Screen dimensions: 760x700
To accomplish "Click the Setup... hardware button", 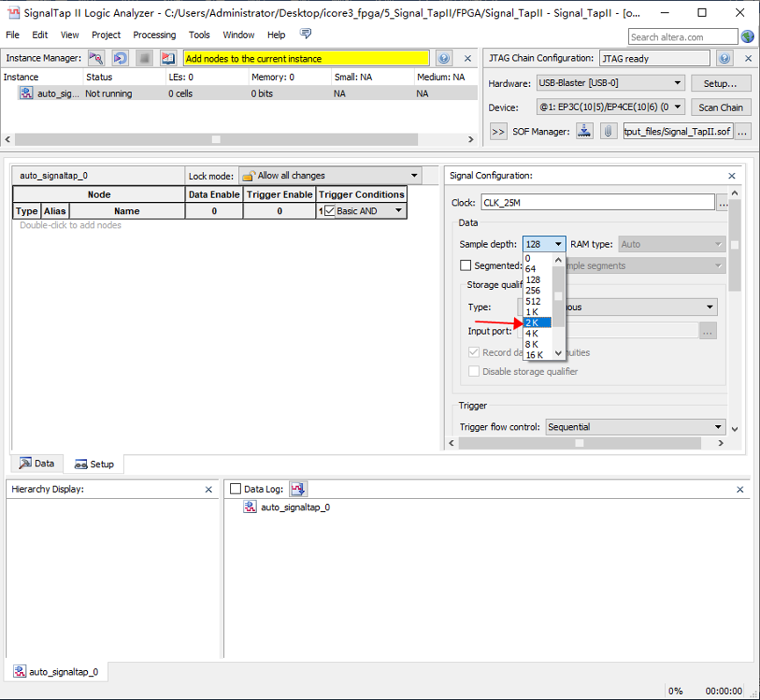I will (x=720, y=83).
